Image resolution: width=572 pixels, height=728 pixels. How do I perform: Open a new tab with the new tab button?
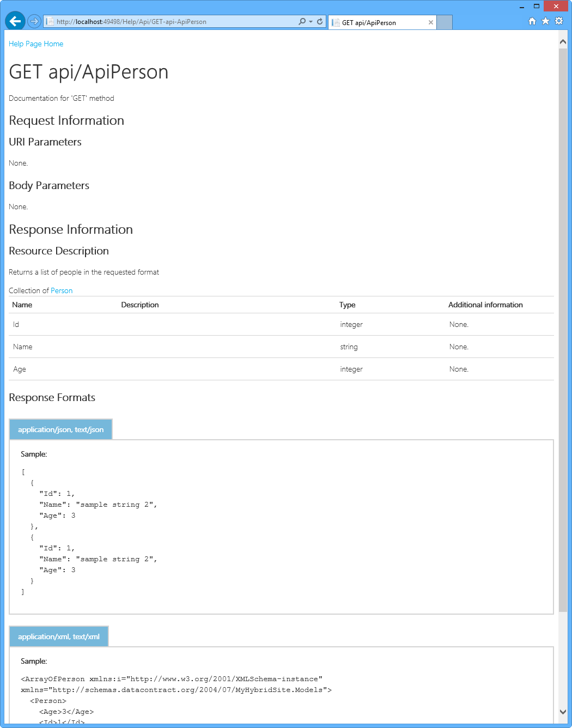click(x=444, y=22)
